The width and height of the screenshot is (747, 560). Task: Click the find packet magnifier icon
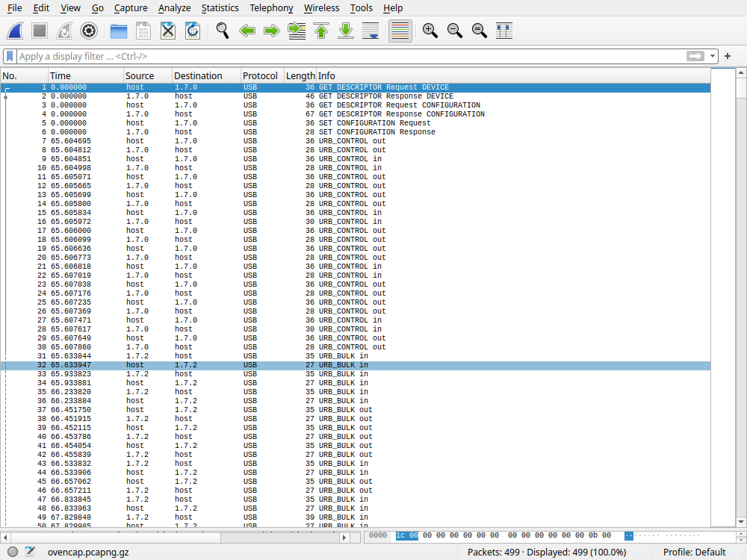pyautogui.click(x=222, y=31)
